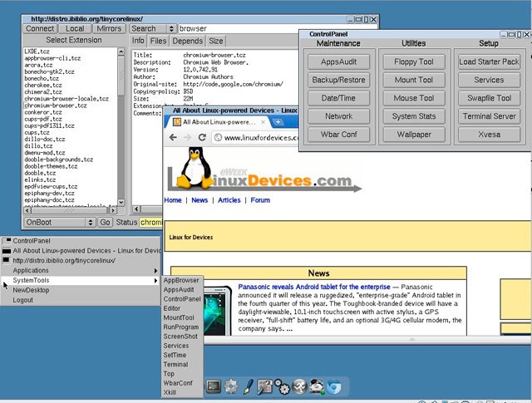Click Load Starter Pack button

tap(489, 61)
